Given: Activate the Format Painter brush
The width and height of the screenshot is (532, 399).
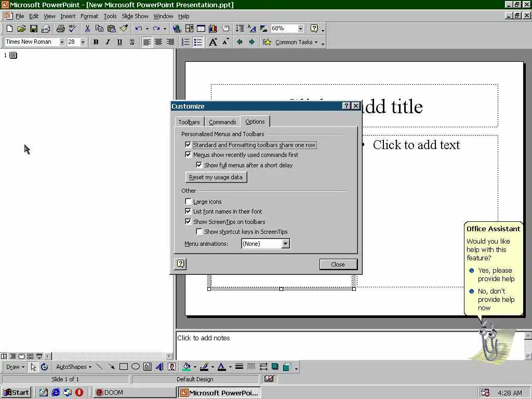Looking at the screenshot, I should coord(124,29).
